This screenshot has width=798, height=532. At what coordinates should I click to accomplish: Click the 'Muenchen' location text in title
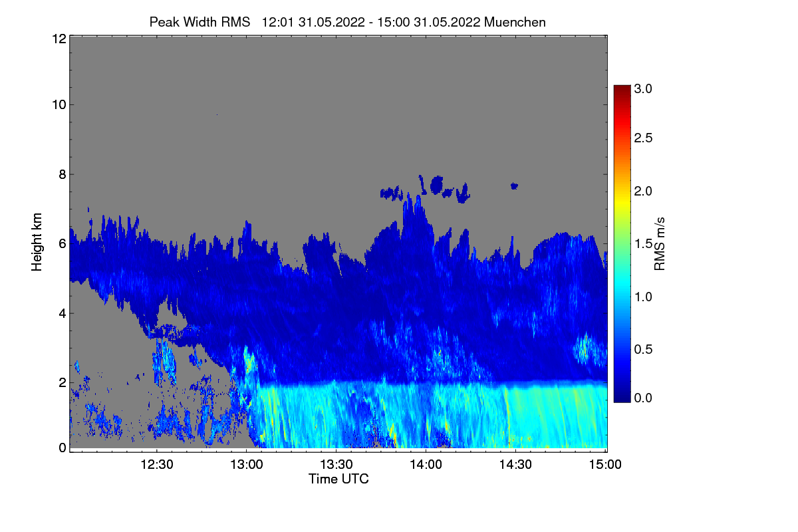pos(515,22)
